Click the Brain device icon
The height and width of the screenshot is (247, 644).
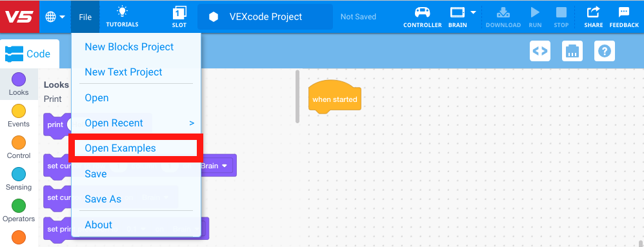[458, 12]
